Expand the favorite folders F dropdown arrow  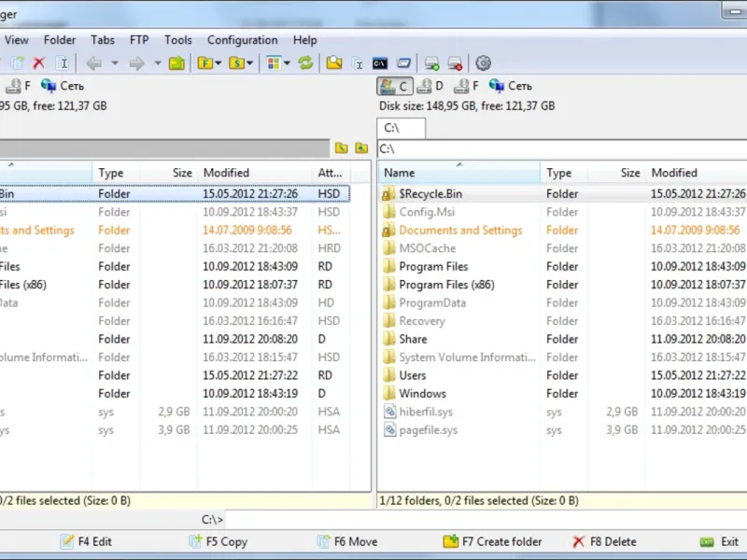tap(218, 63)
